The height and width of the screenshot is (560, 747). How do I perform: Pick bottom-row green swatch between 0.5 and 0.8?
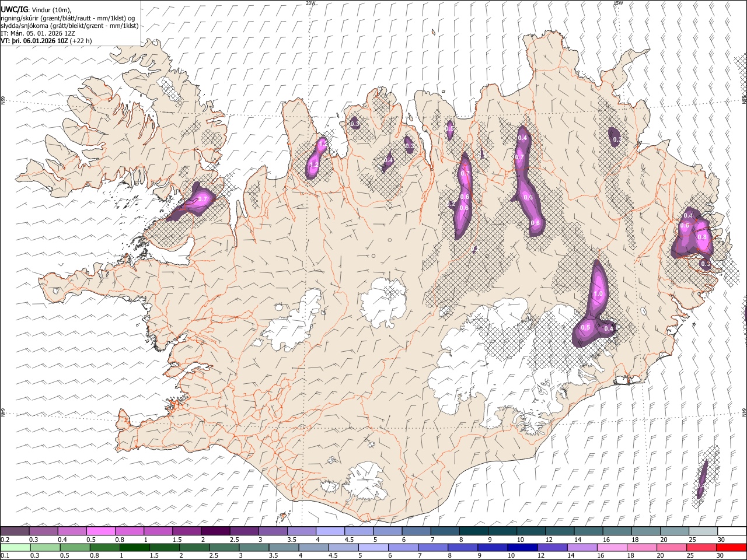pos(75,548)
